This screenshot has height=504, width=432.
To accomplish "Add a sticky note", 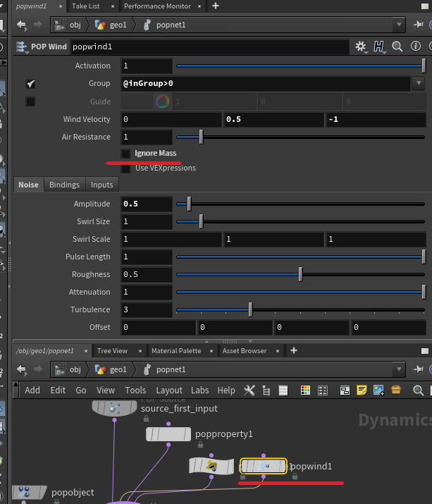I will (362, 391).
